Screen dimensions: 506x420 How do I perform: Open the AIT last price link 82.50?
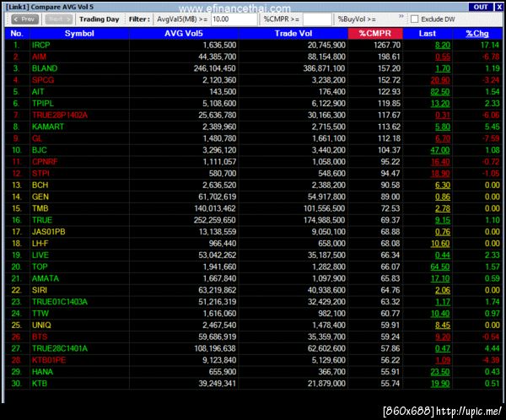click(440, 92)
